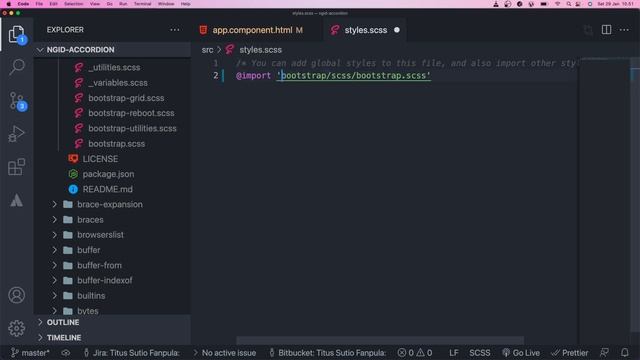Image resolution: width=640 pixels, height=360 pixels.
Task: Click line number 1 in the gutter
Action: (x=216, y=63)
